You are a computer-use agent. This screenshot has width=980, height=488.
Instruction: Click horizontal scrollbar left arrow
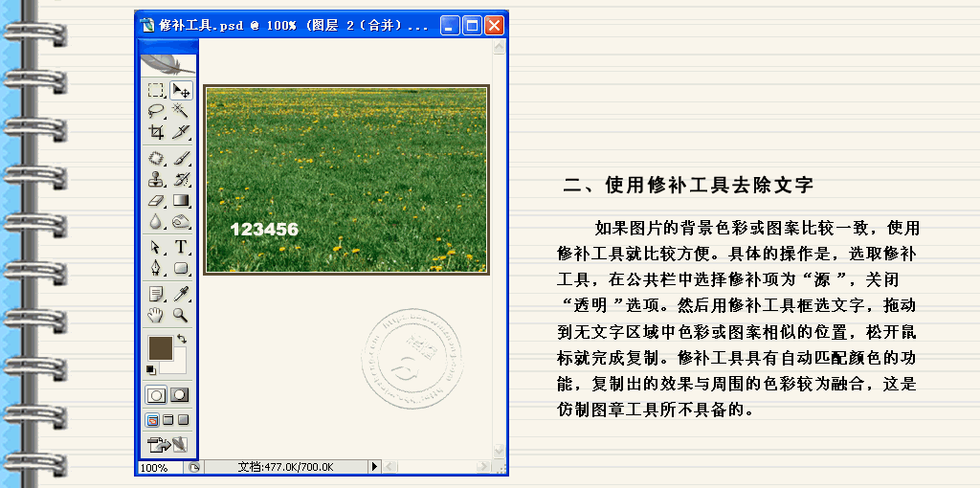pyautogui.click(x=389, y=467)
